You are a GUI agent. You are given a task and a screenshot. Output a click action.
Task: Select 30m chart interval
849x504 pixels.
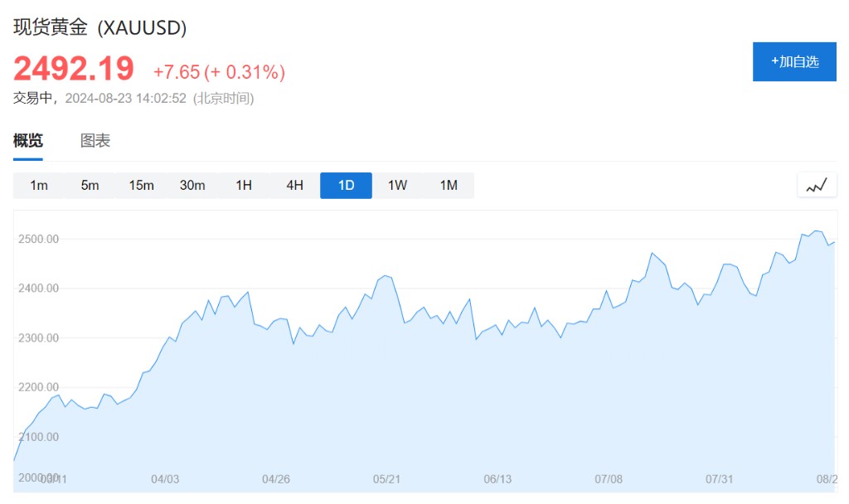pyautogui.click(x=192, y=186)
